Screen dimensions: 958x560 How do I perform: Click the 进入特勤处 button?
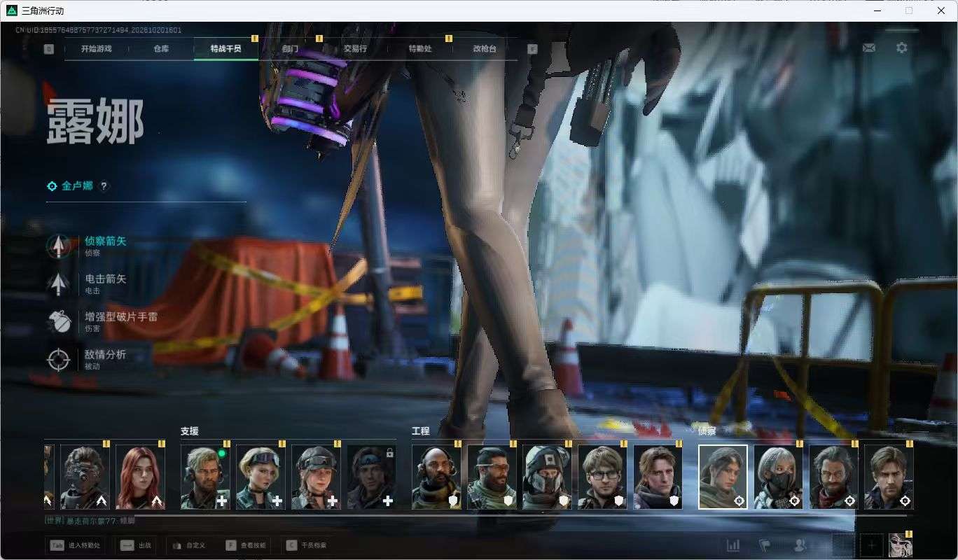[x=76, y=545]
